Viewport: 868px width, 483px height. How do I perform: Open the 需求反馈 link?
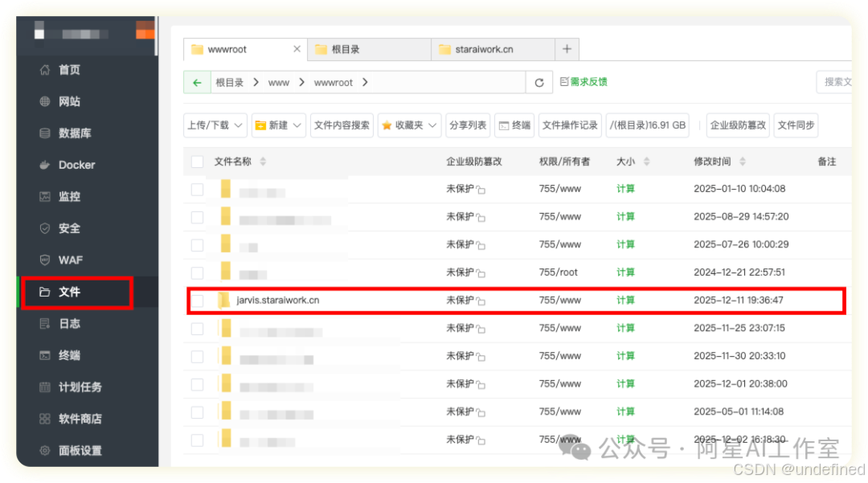[x=584, y=82]
